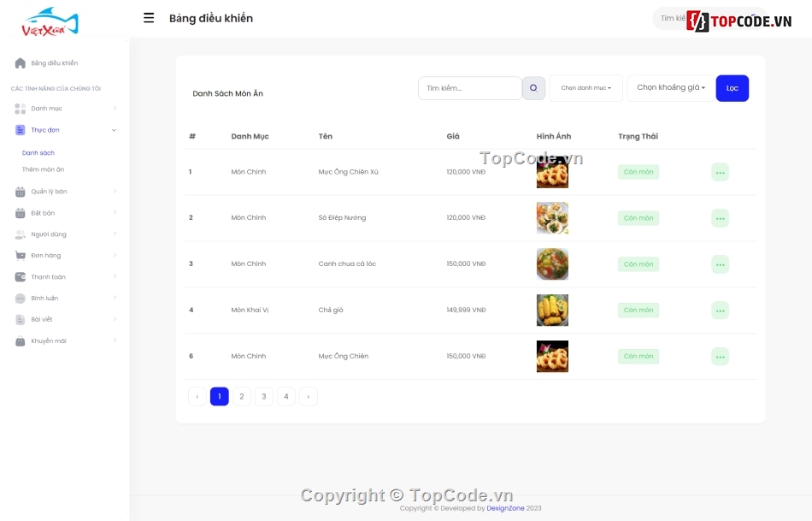Screen dimensions: 812x521
Task: Click into Tìm kiếm search field
Action: [x=470, y=88]
